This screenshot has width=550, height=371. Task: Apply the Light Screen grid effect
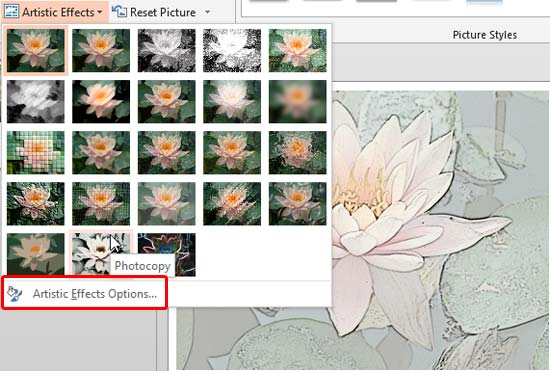click(x=35, y=153)
